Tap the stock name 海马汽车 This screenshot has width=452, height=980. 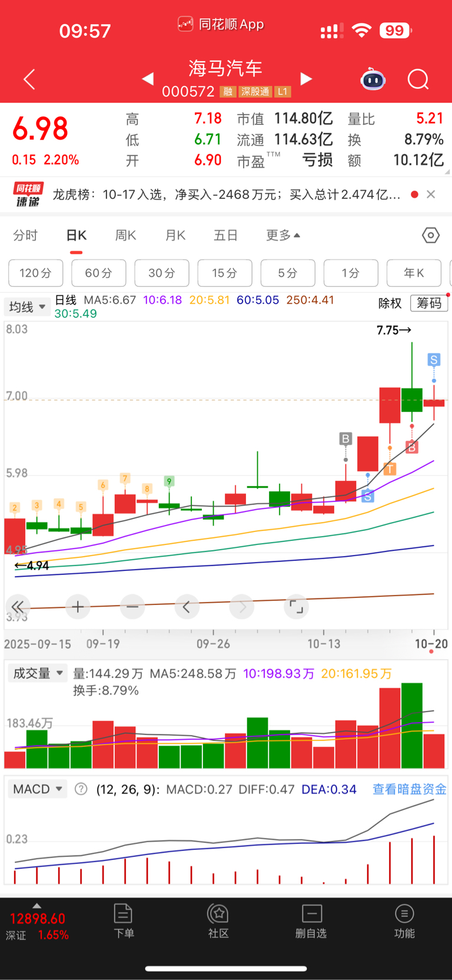coord(225,68)
